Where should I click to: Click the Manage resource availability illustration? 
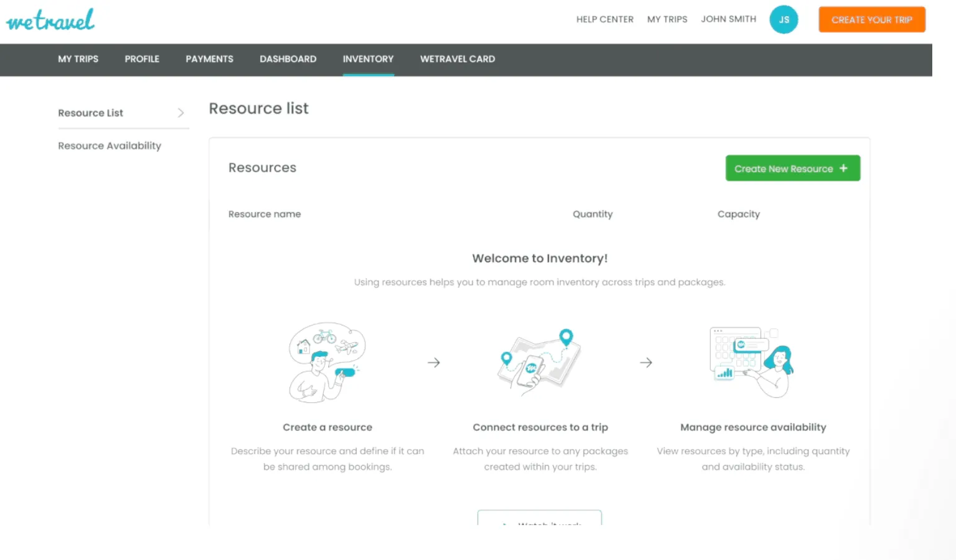pyautogui.click(x=752, y=362)
